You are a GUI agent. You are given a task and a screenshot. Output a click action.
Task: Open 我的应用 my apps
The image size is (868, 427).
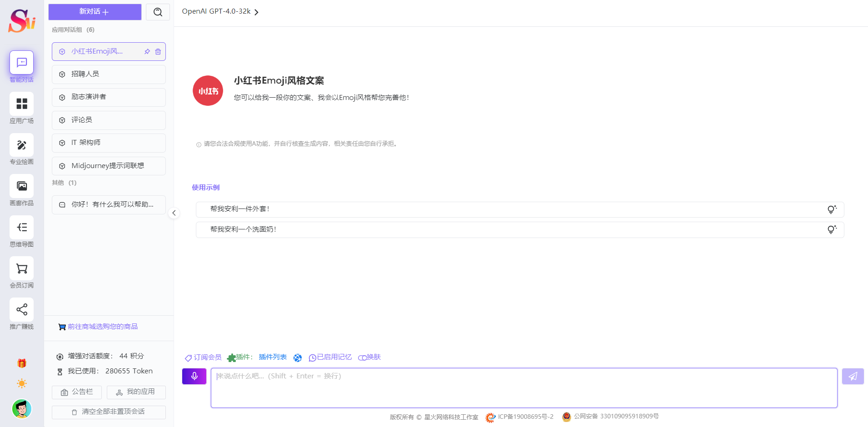pos(136,392)
